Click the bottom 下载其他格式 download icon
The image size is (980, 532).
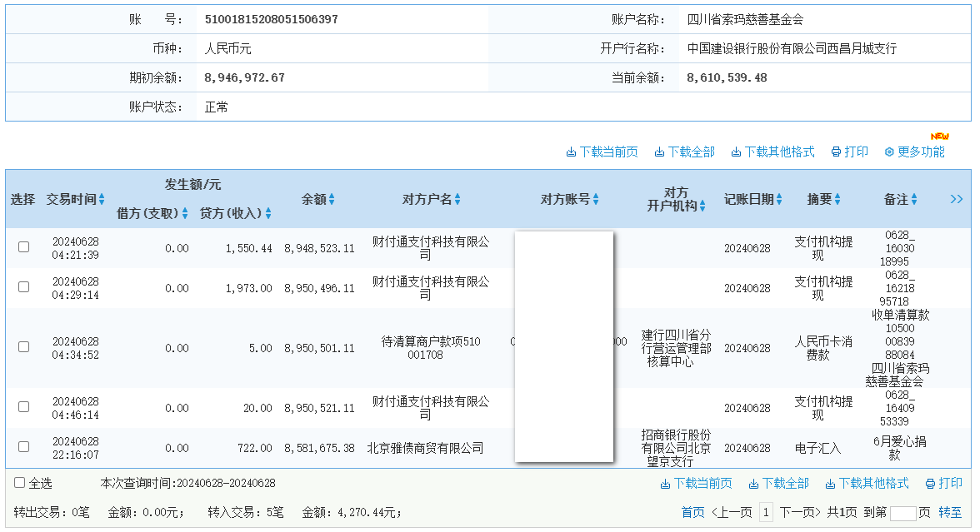(831, 484)
